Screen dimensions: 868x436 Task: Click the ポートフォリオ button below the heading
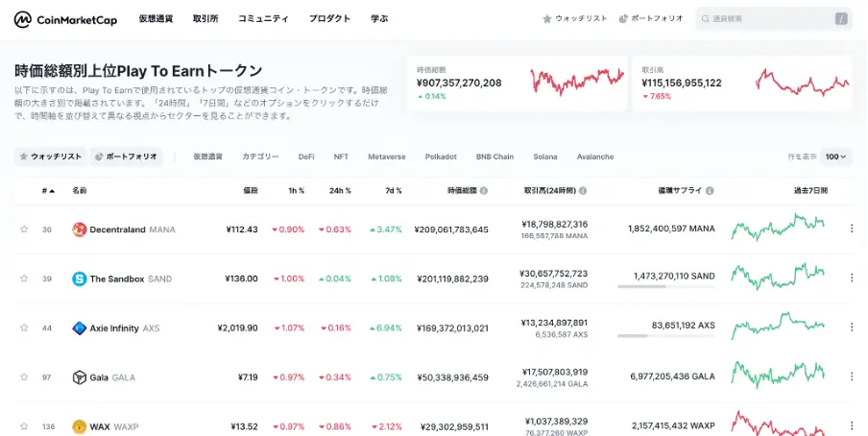(126, 157)
